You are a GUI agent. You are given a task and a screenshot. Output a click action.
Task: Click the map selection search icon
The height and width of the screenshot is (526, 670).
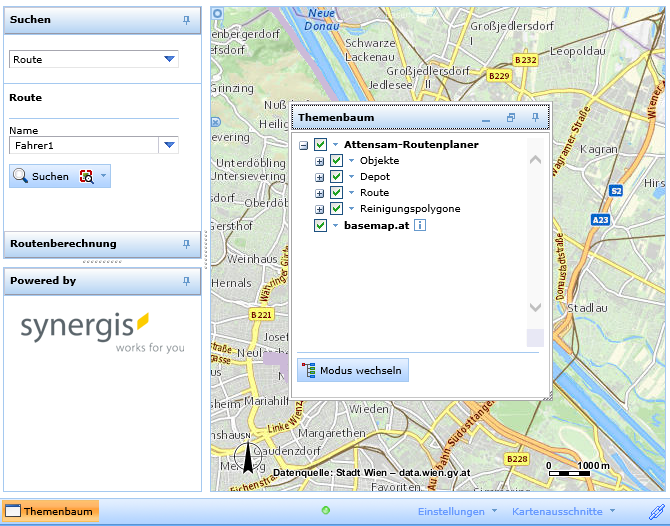86,177
